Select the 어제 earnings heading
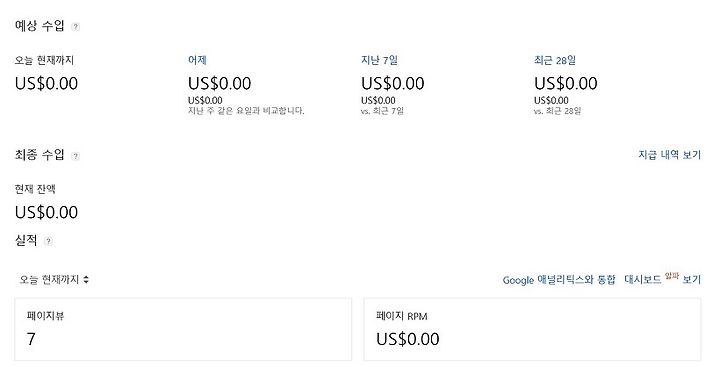This screenshot has height=367, width=720. point(197,60)
